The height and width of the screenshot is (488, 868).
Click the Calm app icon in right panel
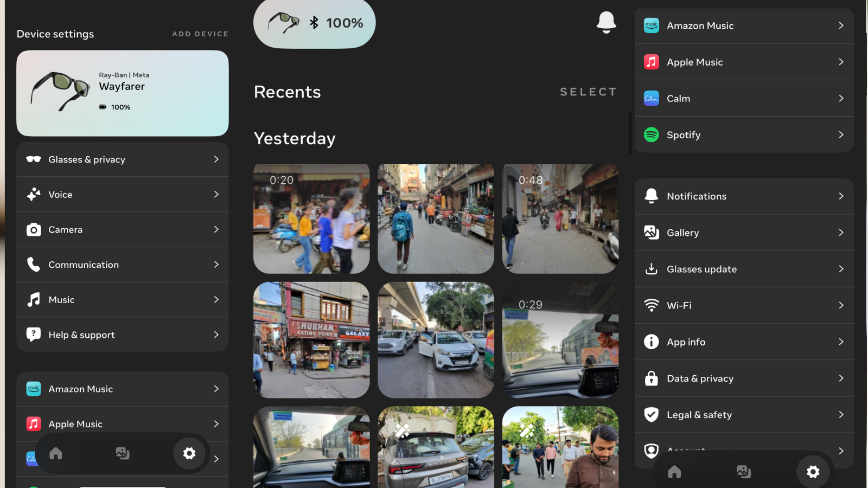[651, 98]
